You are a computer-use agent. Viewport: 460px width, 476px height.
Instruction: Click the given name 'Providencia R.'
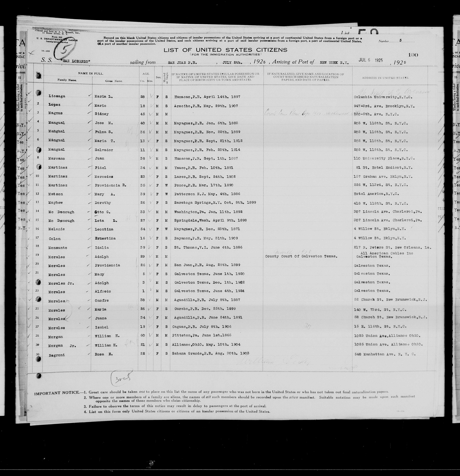point(111,185)
